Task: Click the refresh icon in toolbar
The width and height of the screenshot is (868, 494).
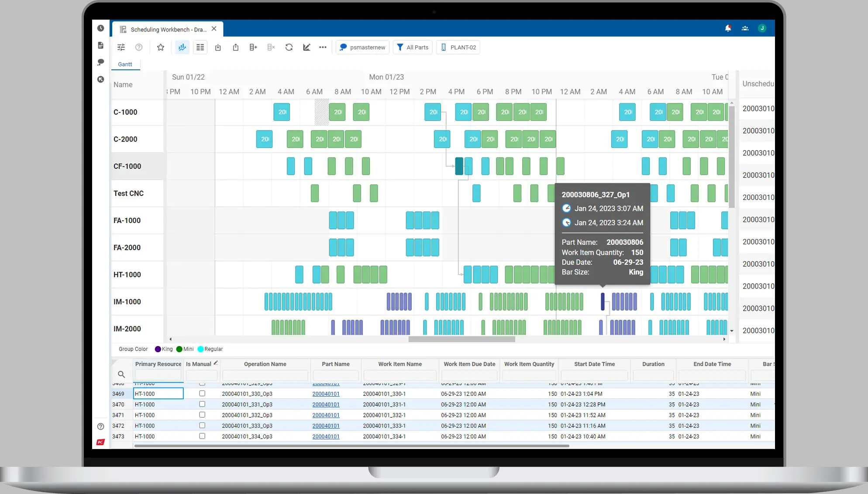Action: (x=289, y=47)
